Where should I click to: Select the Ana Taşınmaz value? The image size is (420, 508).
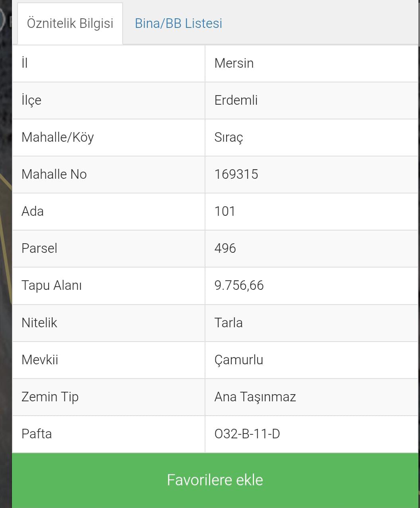(x=311, y=397)
